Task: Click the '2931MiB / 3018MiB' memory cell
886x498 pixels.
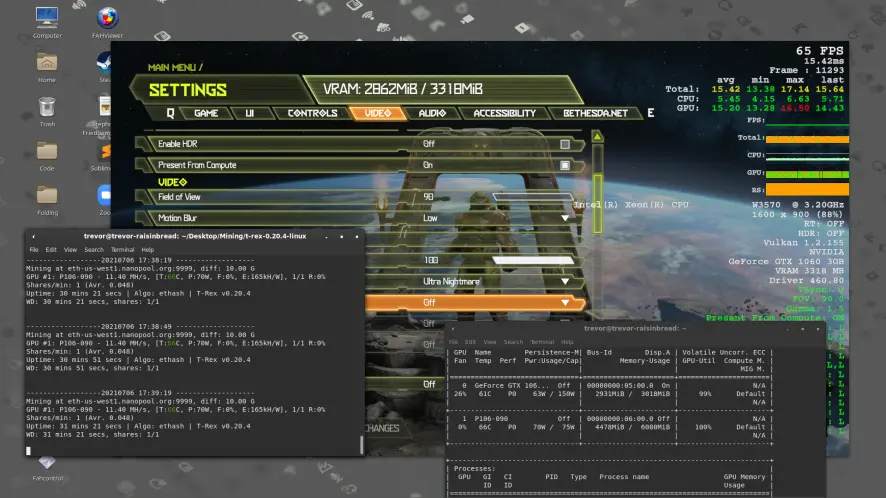Action: (632, 394)
